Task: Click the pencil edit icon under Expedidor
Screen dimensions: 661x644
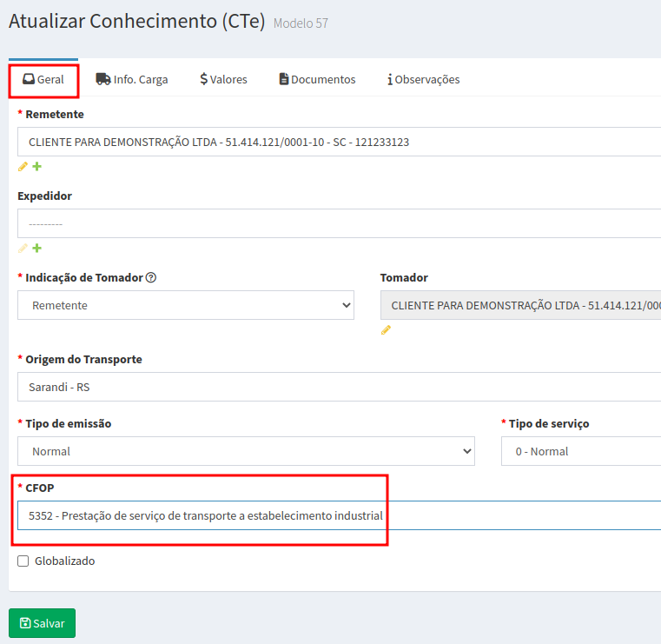Action: [x=23, y=249]
